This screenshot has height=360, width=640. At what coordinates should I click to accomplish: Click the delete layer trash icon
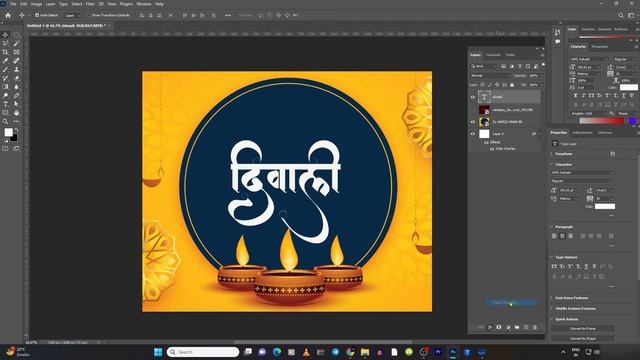tap(535, 327)
